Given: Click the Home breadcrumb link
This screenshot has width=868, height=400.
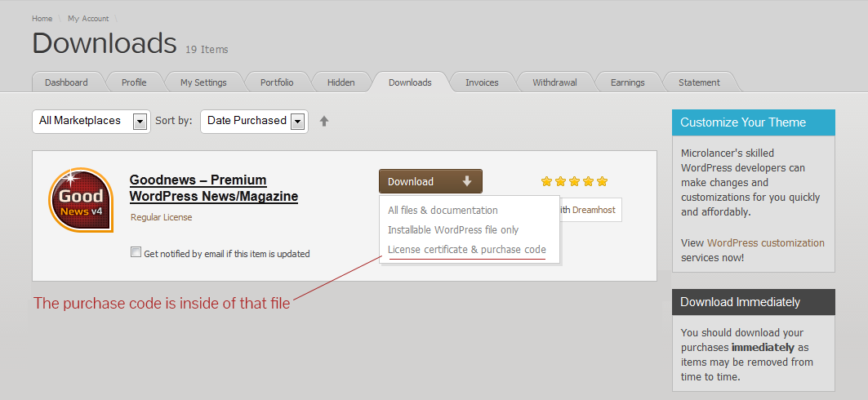Looking at the screenshot, I should pyautogui.click(x=42, y=18).
